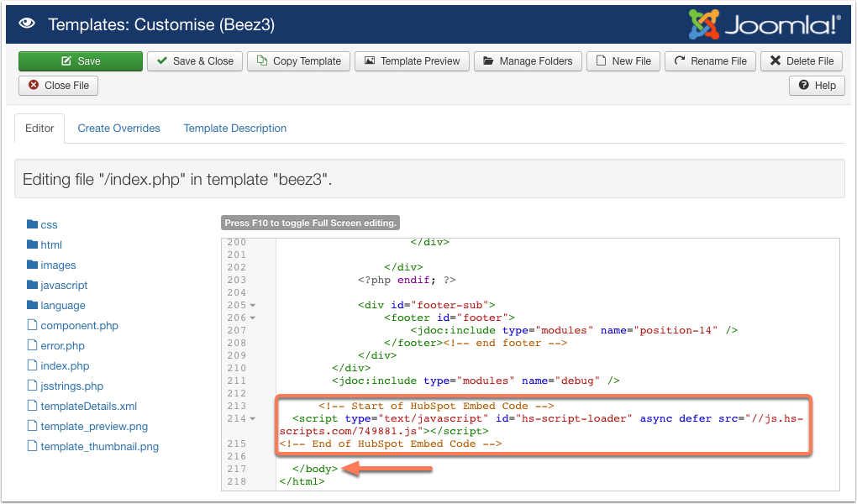The width and height of the screenshot is (857, 504).
Task: Click the closing html tag on line 218
Action: (302, 481)
